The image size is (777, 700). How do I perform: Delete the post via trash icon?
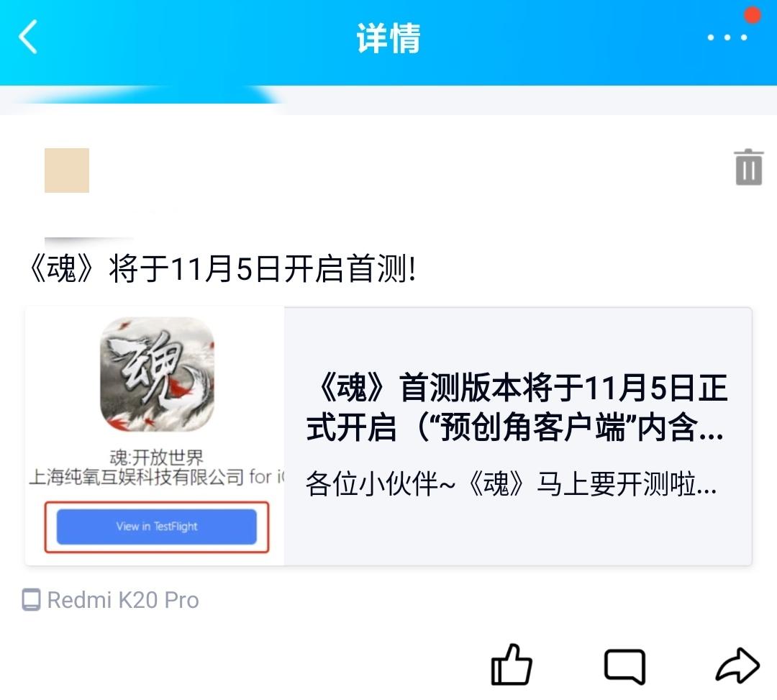749,167
